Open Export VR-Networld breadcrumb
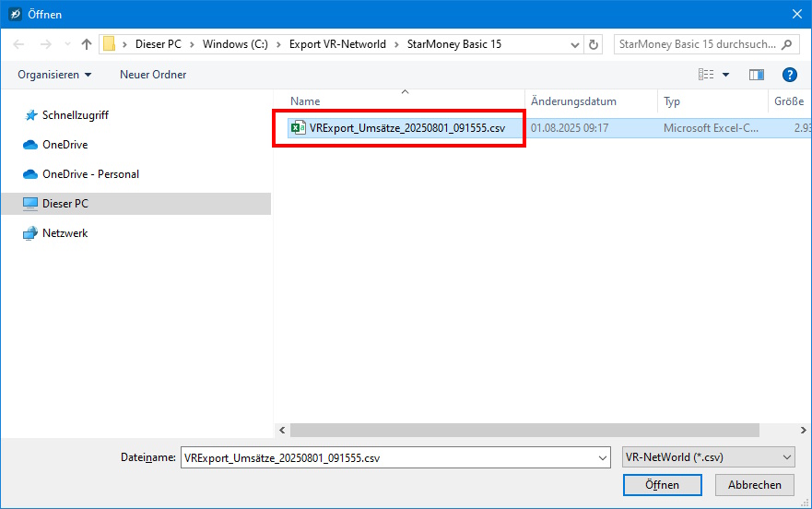812x509 pixels. [x=337, y=44]
